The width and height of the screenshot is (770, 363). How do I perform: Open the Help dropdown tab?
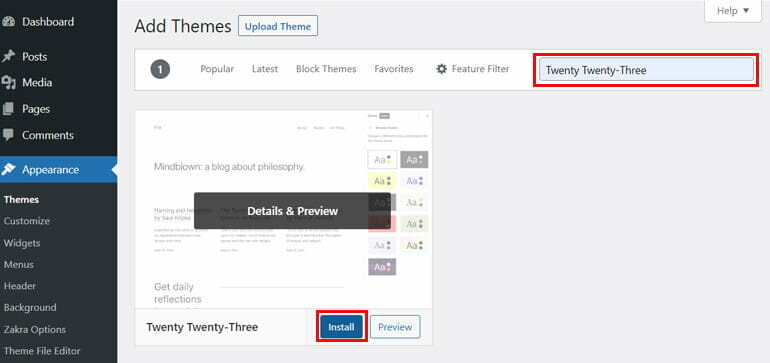click(733, 11)
